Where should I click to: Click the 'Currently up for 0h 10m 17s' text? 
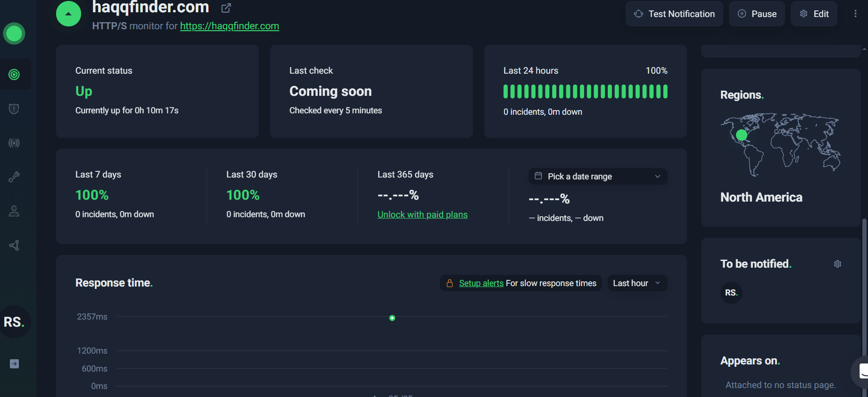(127, 110)
